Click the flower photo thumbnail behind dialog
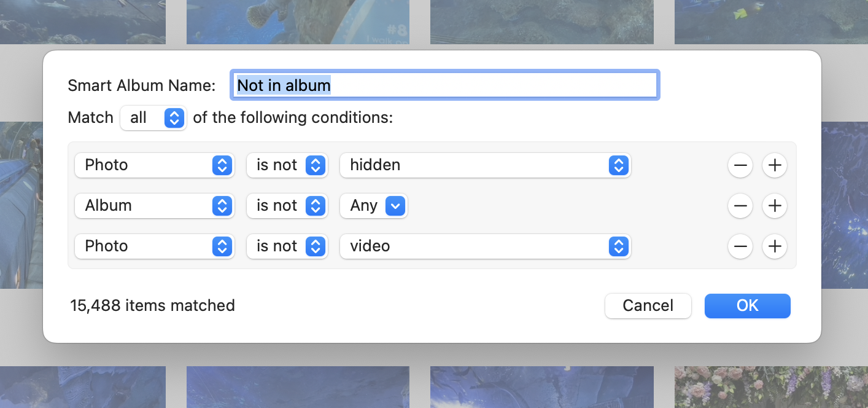This screenshot has height=408, width=868. coord(771,387)
